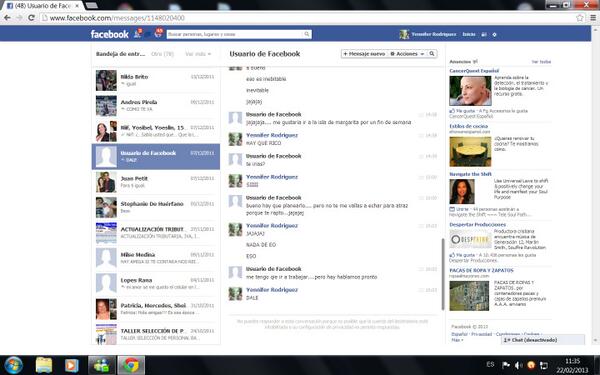Open the account settings gear icon
The image size is (600, 375).
(494, 34)
